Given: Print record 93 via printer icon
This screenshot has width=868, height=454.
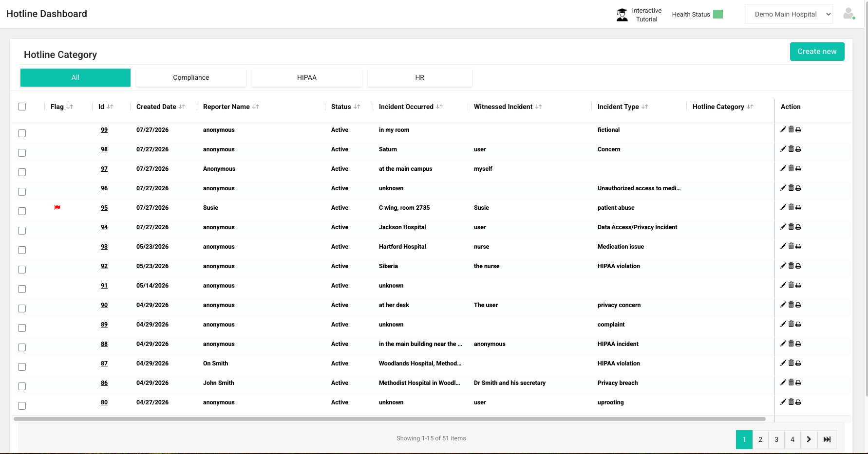Looking at the screenshot, I should click(798, 247).
